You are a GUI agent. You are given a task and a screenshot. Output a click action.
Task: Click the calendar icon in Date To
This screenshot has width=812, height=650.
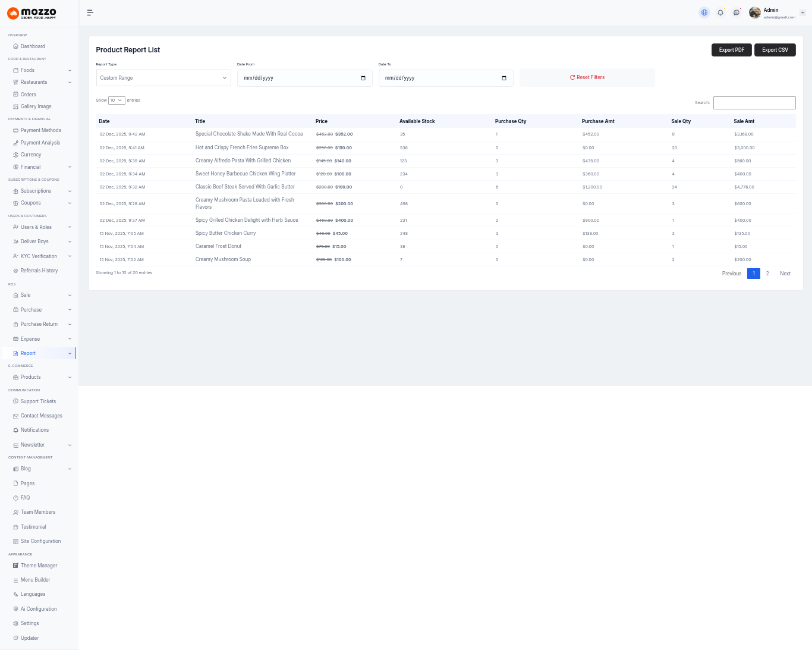pyautogui.click(x=504, y=78)
